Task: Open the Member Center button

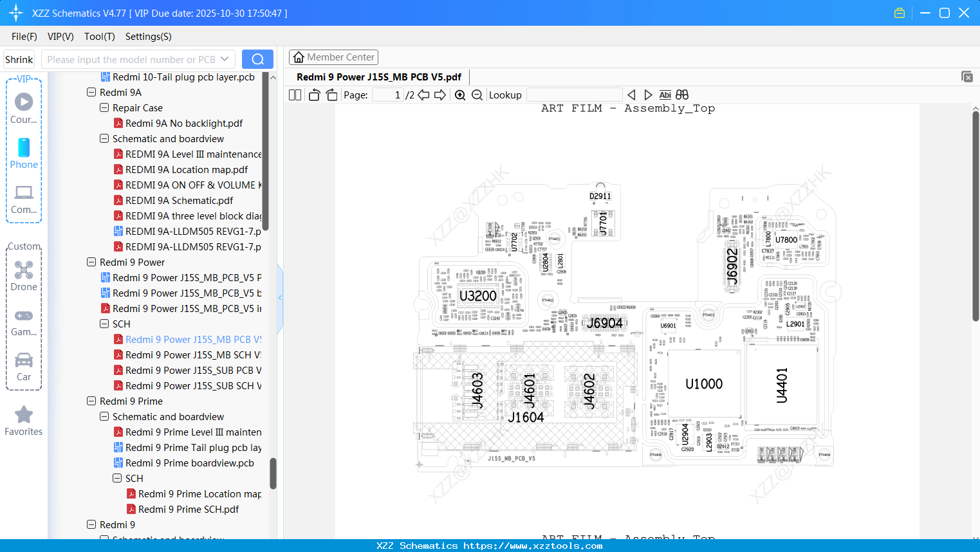Action: point(333,57)
